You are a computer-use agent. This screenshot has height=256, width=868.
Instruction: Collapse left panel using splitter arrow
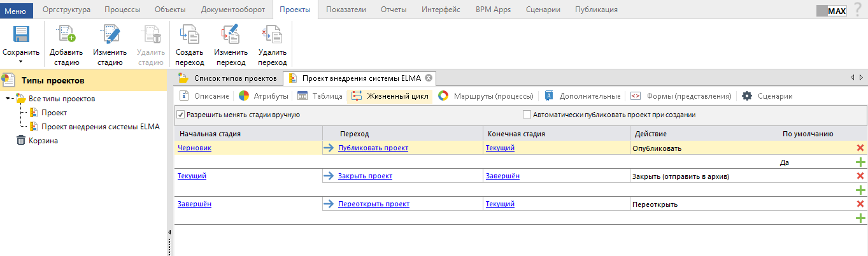pos(170,232)
